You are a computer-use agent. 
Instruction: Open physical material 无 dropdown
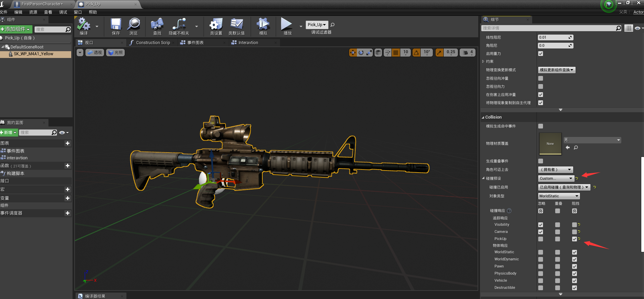tap(592, 140)
